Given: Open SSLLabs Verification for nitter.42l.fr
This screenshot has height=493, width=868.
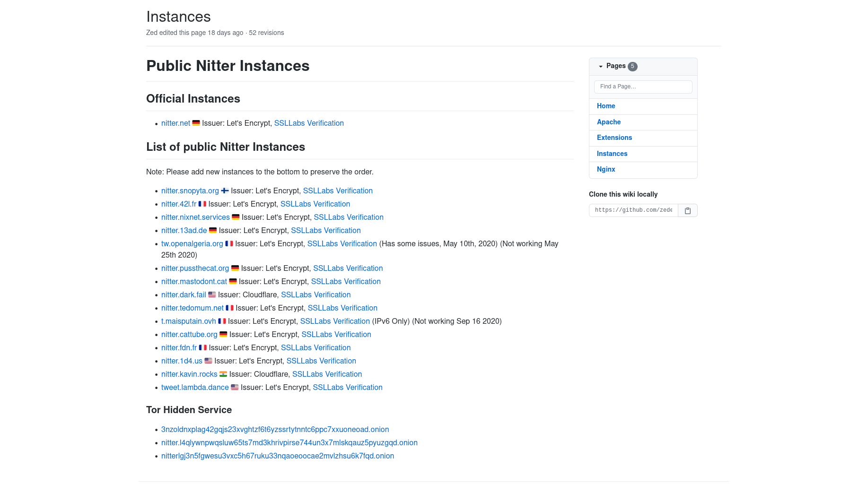Looking at the screenshot, I should coord(315,204).
